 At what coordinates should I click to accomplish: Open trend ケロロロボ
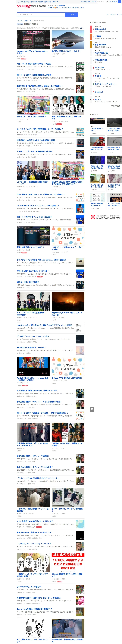point(99,92)
